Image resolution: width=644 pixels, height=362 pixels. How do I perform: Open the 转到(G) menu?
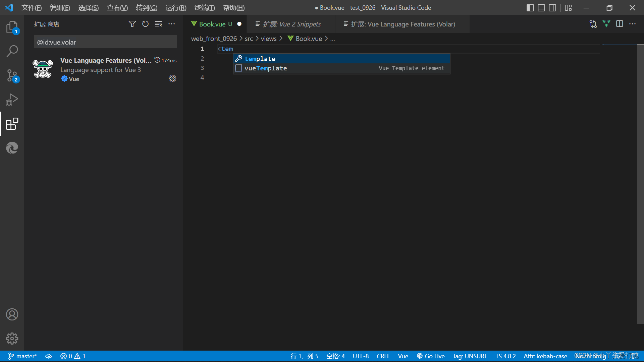pyautogui.click(x=146, y=8)
